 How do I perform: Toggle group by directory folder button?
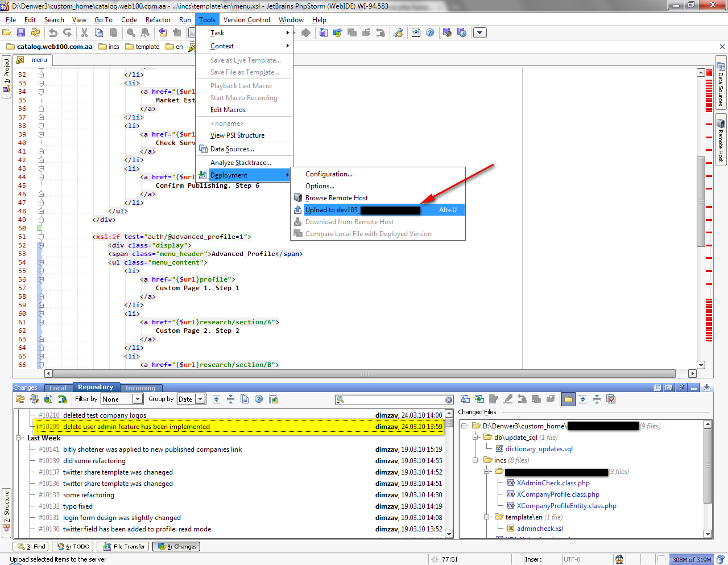coord(568,399)
